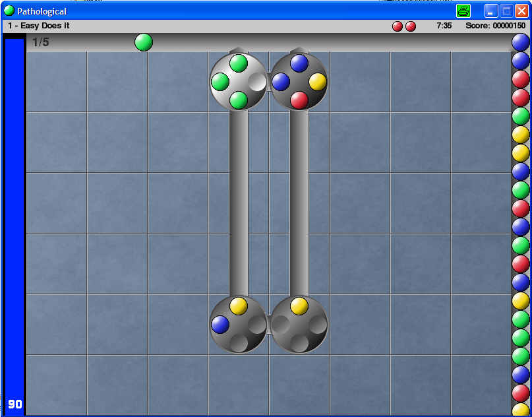Click empty bottom slot of lower-left wheel
Viewport: 532px width, 417px height.
(x=239, y=343)
